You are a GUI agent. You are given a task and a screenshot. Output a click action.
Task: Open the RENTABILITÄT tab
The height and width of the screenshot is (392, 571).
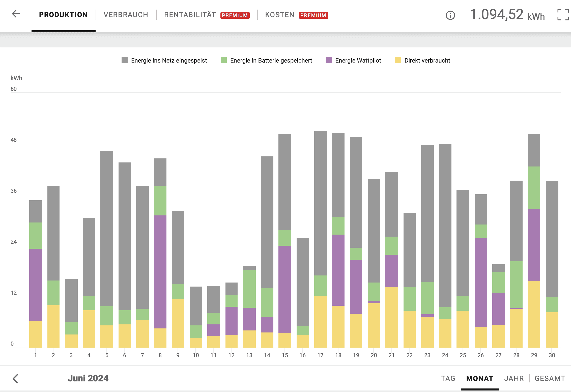click(190, 15)
